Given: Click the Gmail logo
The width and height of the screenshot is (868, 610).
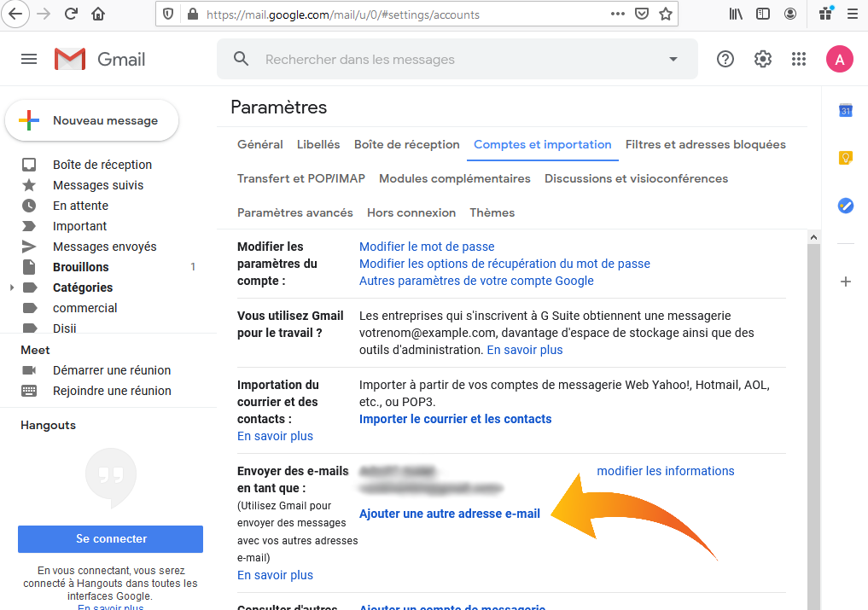Looking at the screenshot, I should (100, 59).
